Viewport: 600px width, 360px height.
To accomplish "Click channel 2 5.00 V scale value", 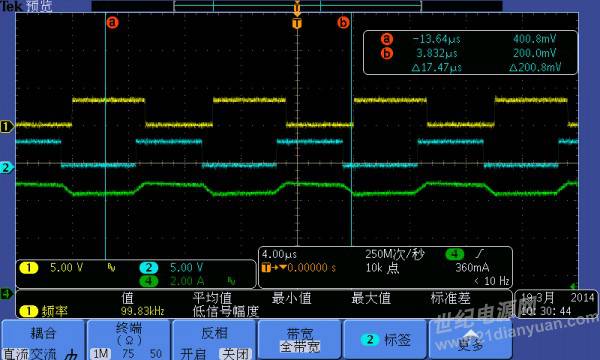I will [x=186, y=267].
